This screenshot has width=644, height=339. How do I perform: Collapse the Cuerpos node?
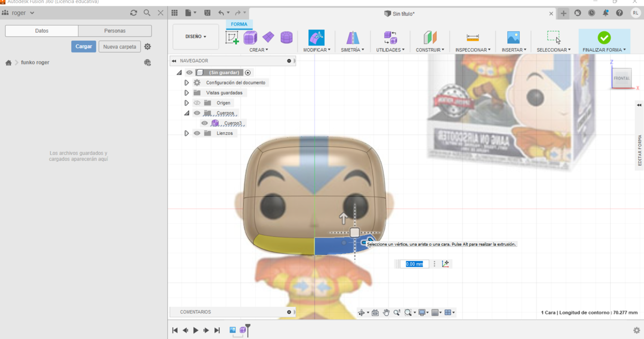[186, 113]
